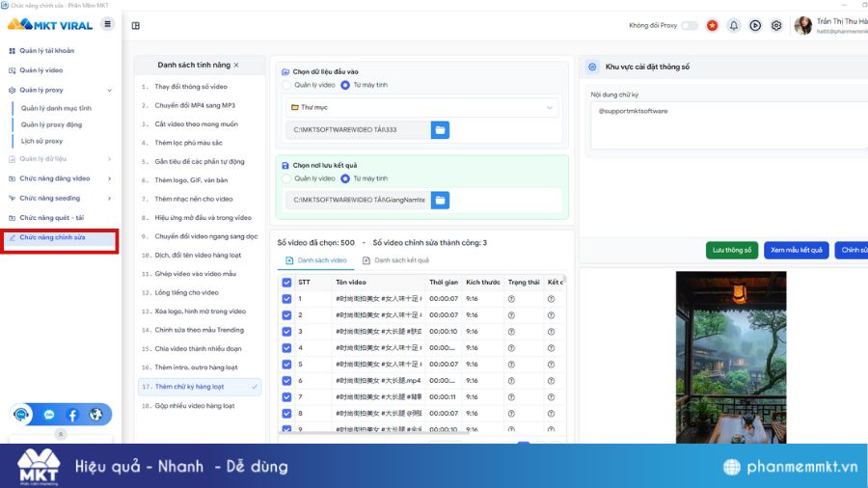Select Từ máy tính radio for input data

[345, 85]
